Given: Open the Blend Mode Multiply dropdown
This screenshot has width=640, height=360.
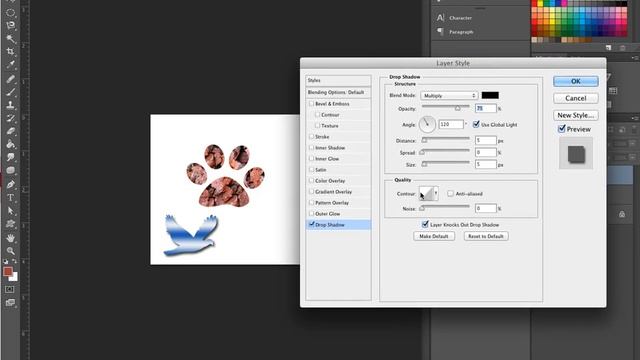Looking at the screenshot, I should click(449, 96).
